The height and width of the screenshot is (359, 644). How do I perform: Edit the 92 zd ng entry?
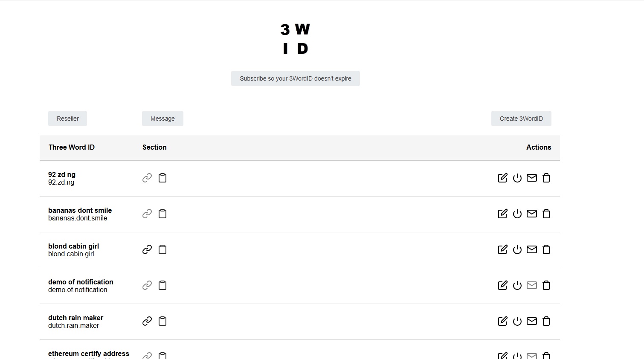(x=503, y=178)
